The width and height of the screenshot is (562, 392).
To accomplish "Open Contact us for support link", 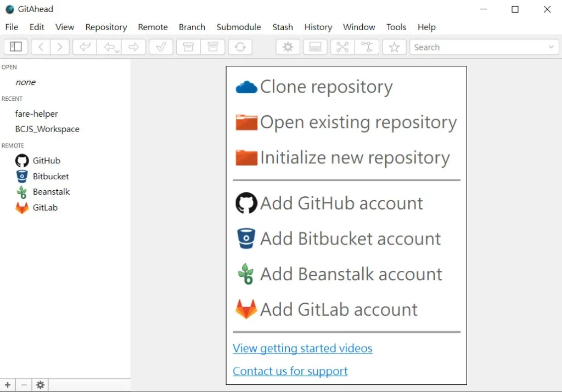I will click(x=290, y=371).
